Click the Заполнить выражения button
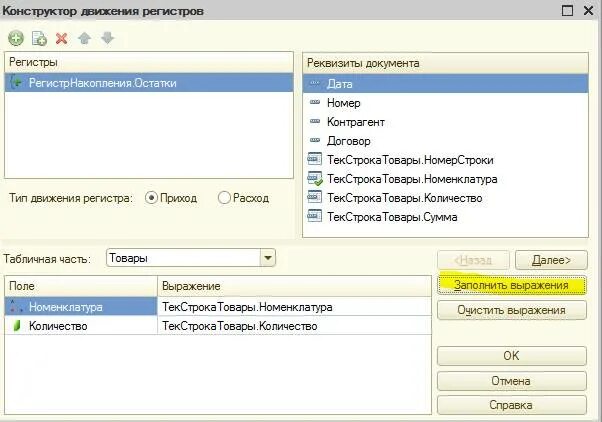The height and width of the screenshot is (422, 602). 512,285
